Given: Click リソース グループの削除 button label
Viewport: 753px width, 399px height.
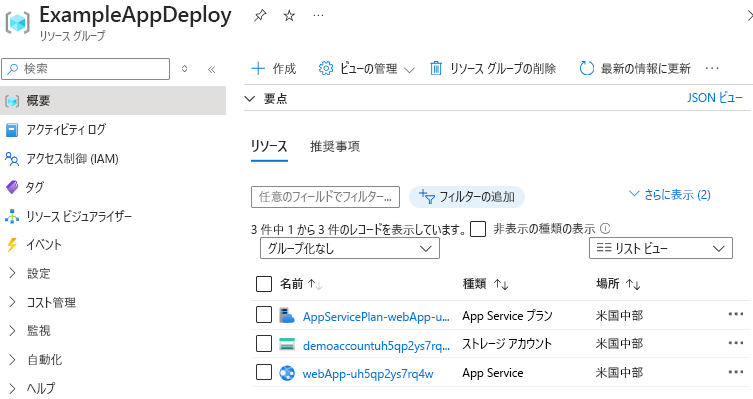Looking at the screenshot, I should click(503, 69).
